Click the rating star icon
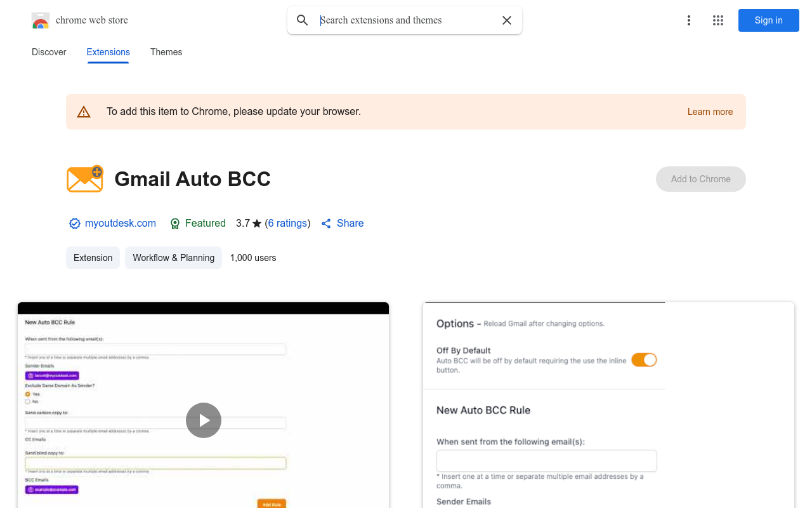 pyautogui.click(x=257, y=224)
